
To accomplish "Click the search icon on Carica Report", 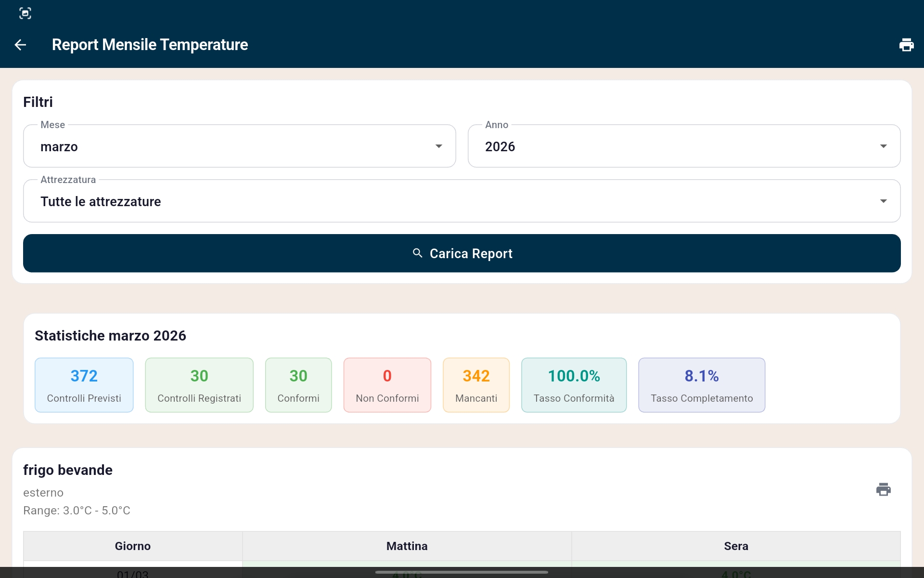I will click(x=417, y=253).
